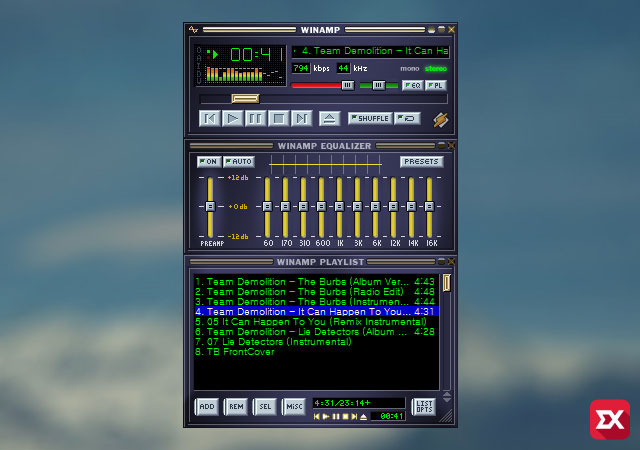Pause playback with the Pause button
The width and height of the screenshot is (640, 450).
point(255,118)
